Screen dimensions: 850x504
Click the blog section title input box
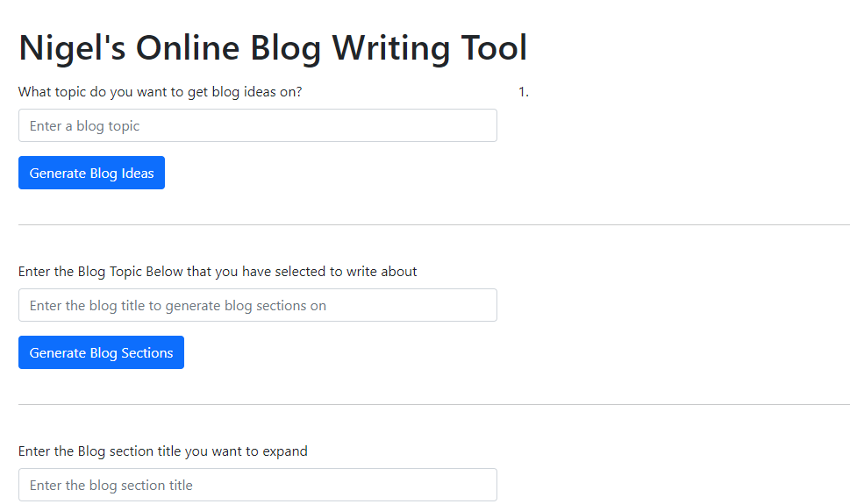click(257, 485)
